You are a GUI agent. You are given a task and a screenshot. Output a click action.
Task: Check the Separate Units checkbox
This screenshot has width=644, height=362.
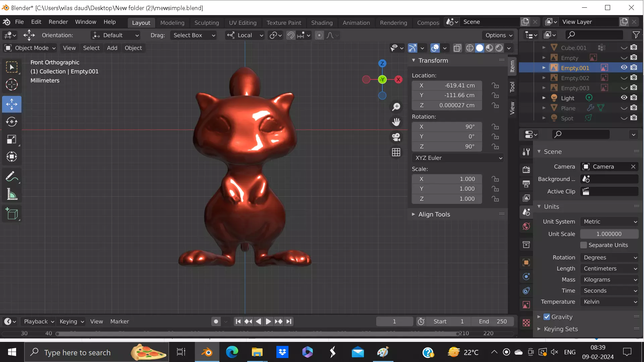pos(584,245)
